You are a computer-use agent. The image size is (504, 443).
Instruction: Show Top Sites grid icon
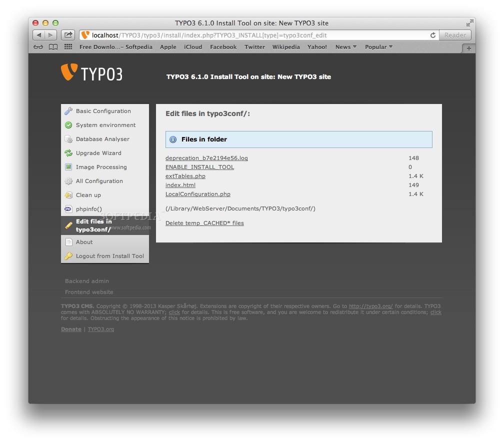(x=68, y=47)
